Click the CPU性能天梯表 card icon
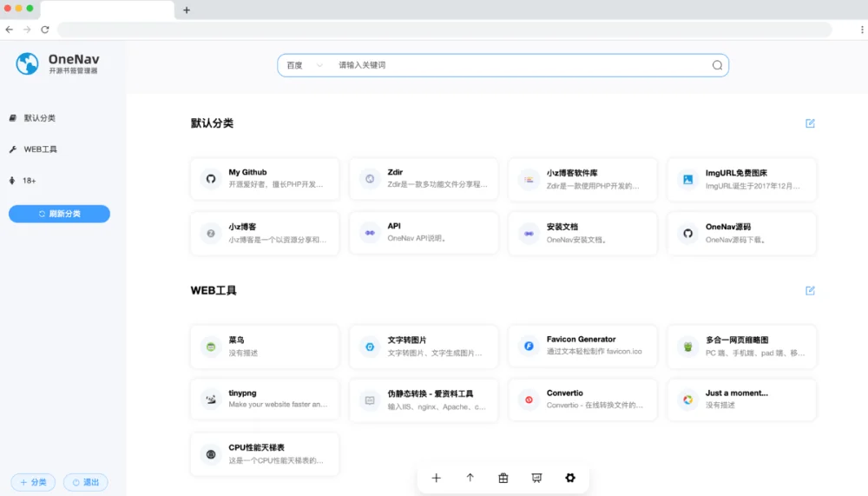868x496 pixels. [x=211, y=454]
